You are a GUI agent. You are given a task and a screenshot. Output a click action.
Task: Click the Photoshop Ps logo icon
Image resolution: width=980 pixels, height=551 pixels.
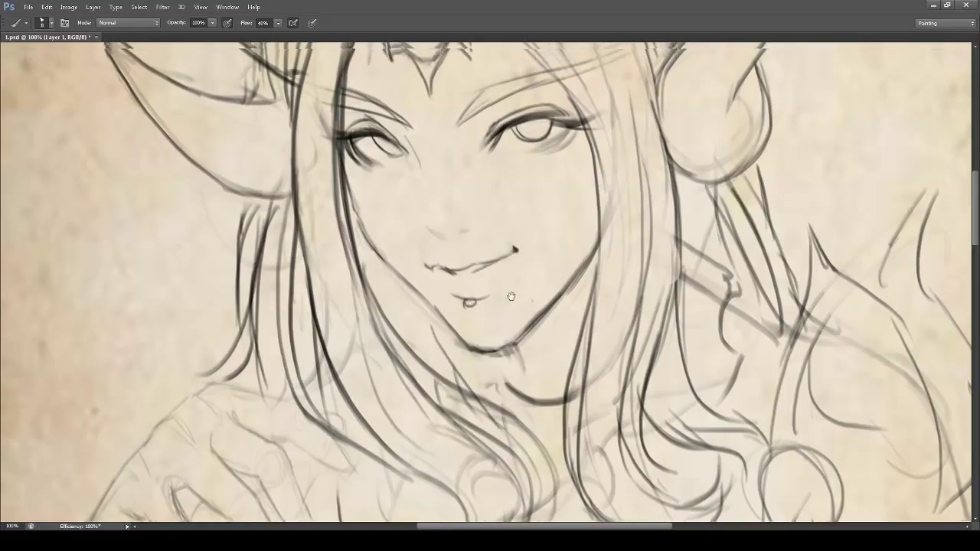tap(9, 7)
